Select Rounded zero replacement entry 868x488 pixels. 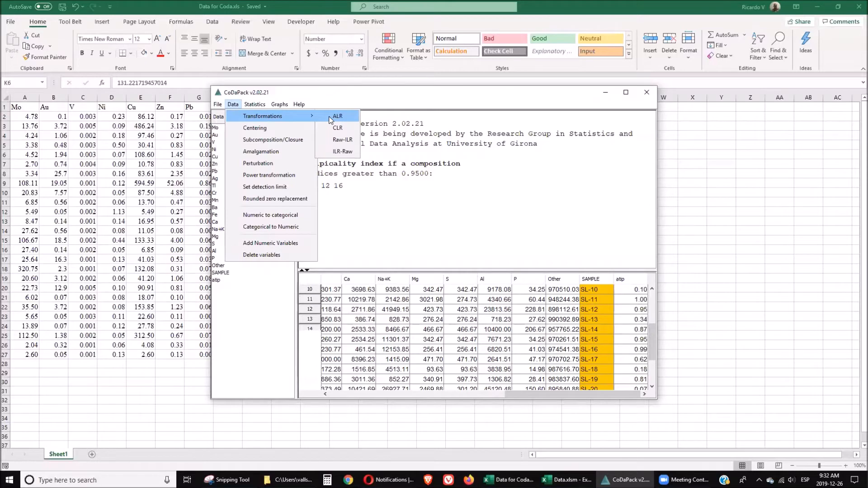click(x=275, y=198)
